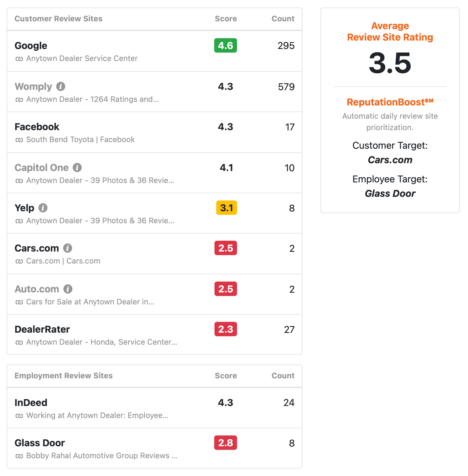The image size is (468, 476).
Task: Click the green 4.6 Google score badge
Action: click(x=226, y=45)
